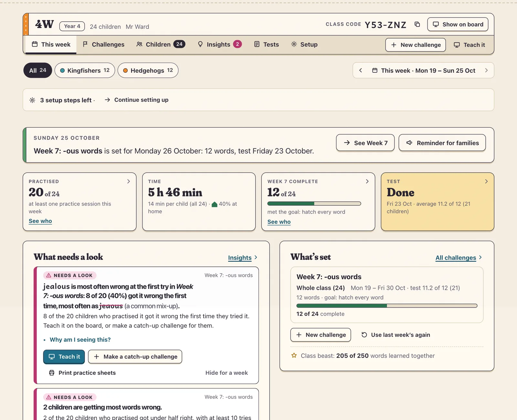Click the Tests document icon

pyautogui.click(x=257, y=44)
